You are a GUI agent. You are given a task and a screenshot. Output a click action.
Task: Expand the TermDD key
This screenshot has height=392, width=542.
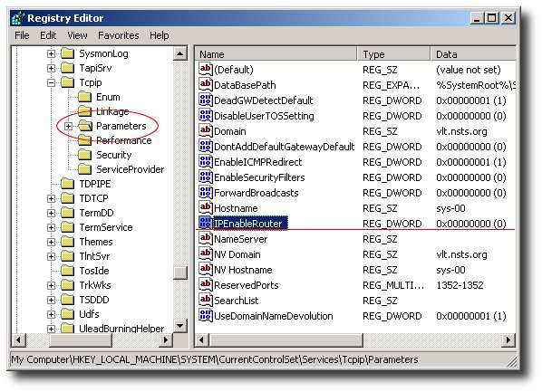click(51, 213)
